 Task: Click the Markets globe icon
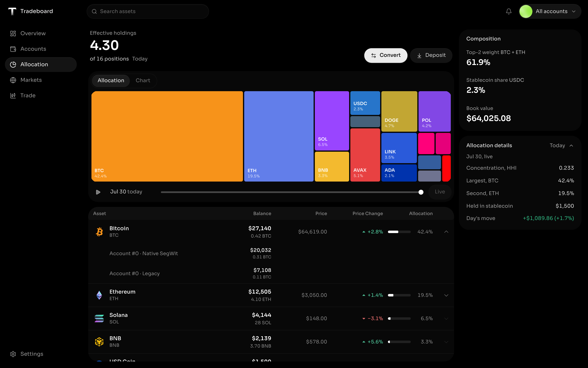point(13,80)
